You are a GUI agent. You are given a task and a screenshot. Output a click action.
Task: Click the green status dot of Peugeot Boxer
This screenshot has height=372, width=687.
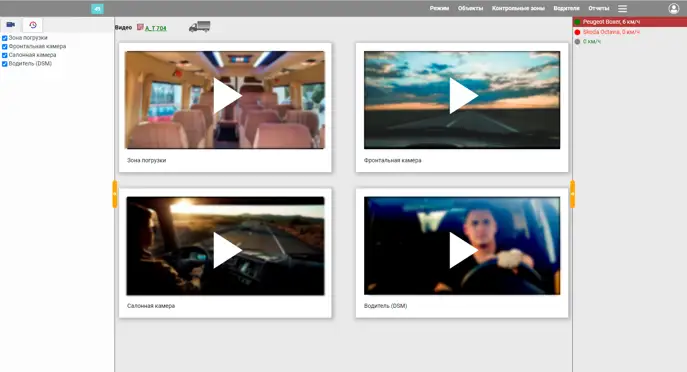[x=577, y=22]
